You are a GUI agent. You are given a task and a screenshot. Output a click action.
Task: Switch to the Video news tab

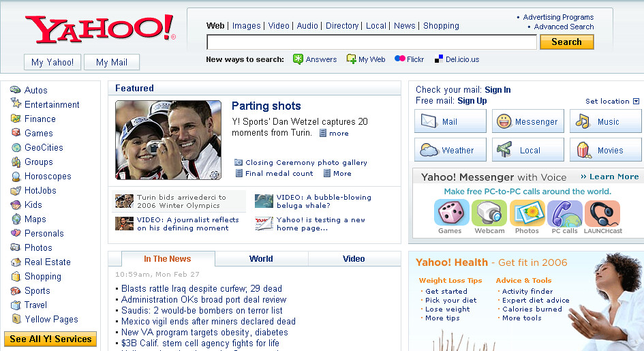(354, 258)
